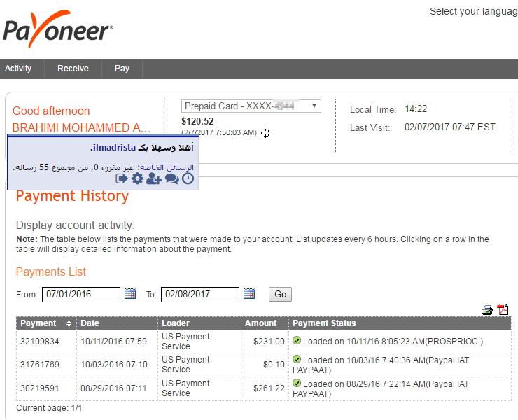
Task: Click Current page: 1/1 text
Action: pos(49,408)
